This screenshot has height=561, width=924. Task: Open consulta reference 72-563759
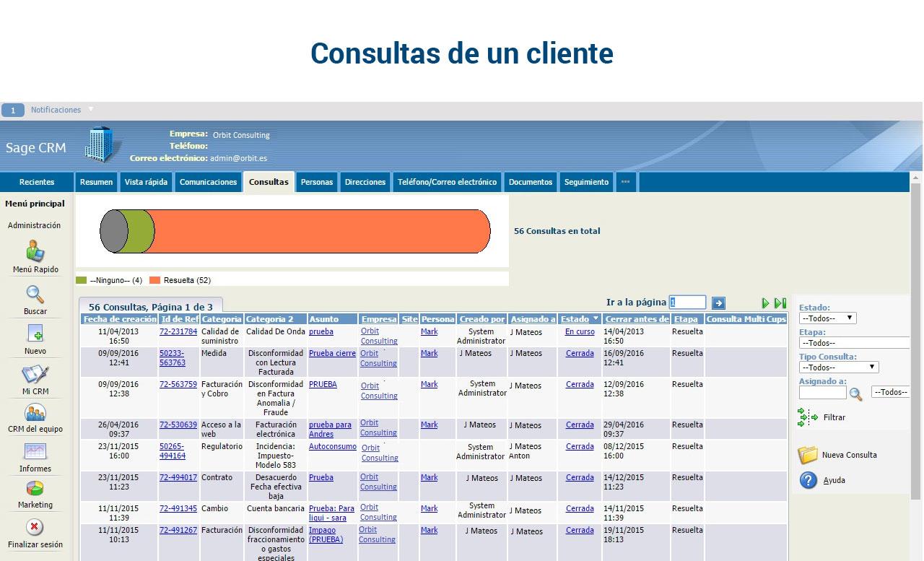point(178,385)
